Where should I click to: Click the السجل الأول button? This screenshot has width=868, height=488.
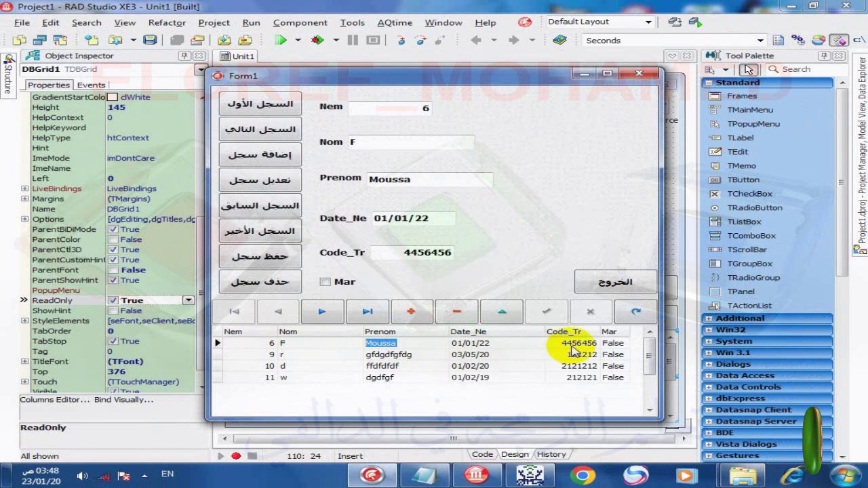[x=260, y=104]
